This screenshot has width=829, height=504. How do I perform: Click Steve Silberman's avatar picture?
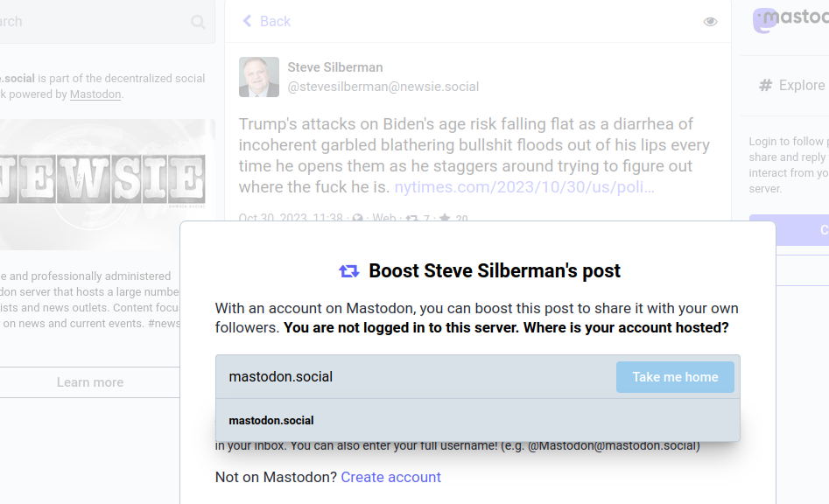click(x=259, y=77)
